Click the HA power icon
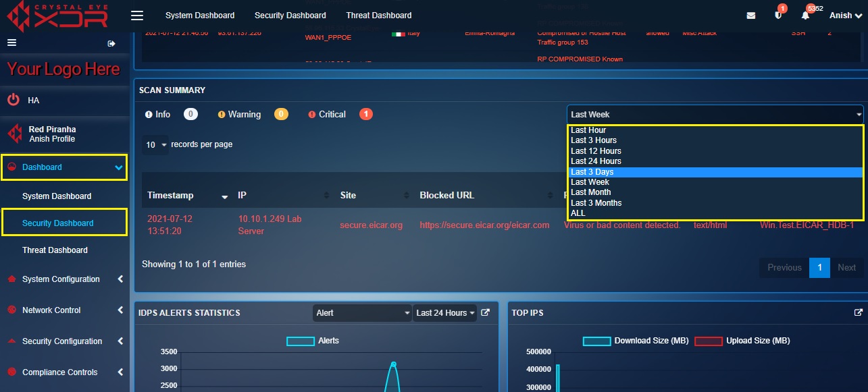This screenshot has height=392, width=868. click(x=14, y=100)
